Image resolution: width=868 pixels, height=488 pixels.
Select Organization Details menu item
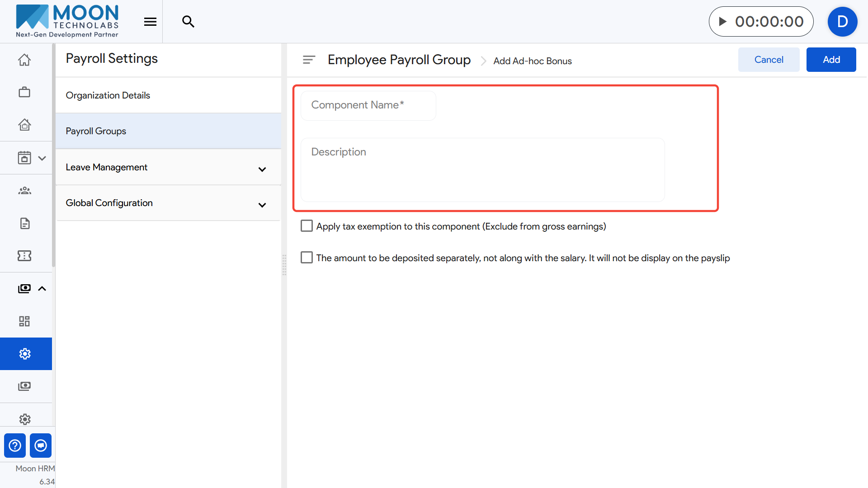(x=108, y=95)
